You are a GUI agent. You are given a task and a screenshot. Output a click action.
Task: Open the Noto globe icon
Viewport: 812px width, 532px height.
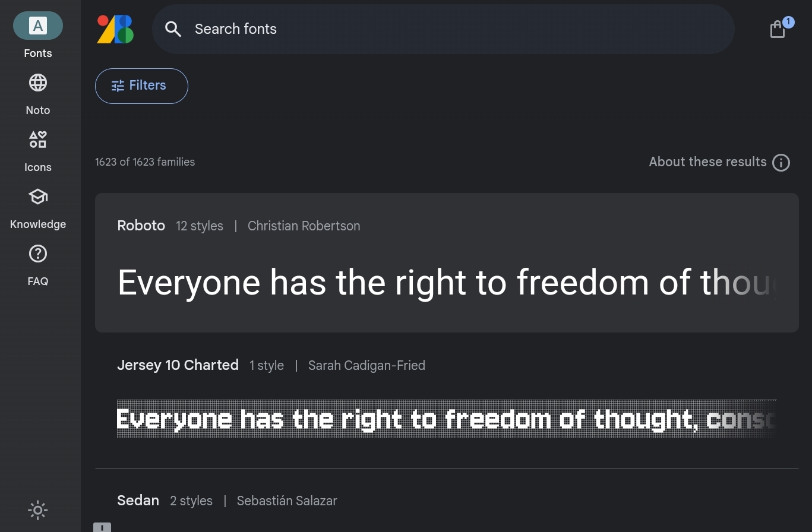[x=38, y=83]
